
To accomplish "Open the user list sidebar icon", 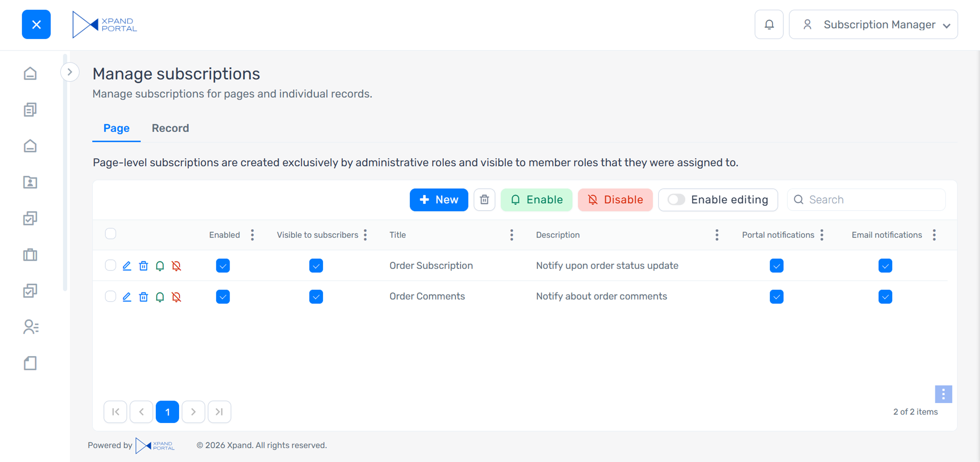I will click(x=30, y=327).
